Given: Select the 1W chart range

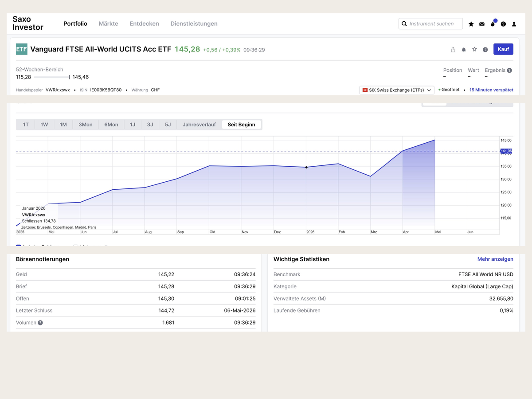Looking at the screenshot, I should pos(44,125).
